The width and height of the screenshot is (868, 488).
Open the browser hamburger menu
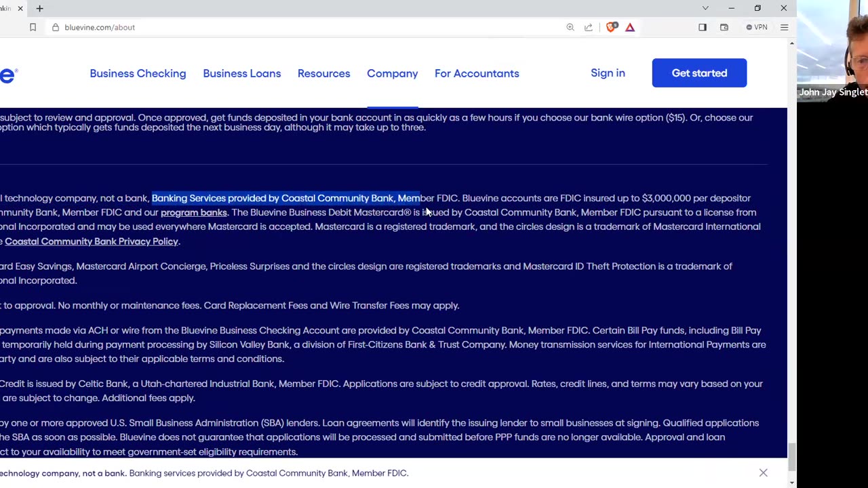[x=785, y=27]
